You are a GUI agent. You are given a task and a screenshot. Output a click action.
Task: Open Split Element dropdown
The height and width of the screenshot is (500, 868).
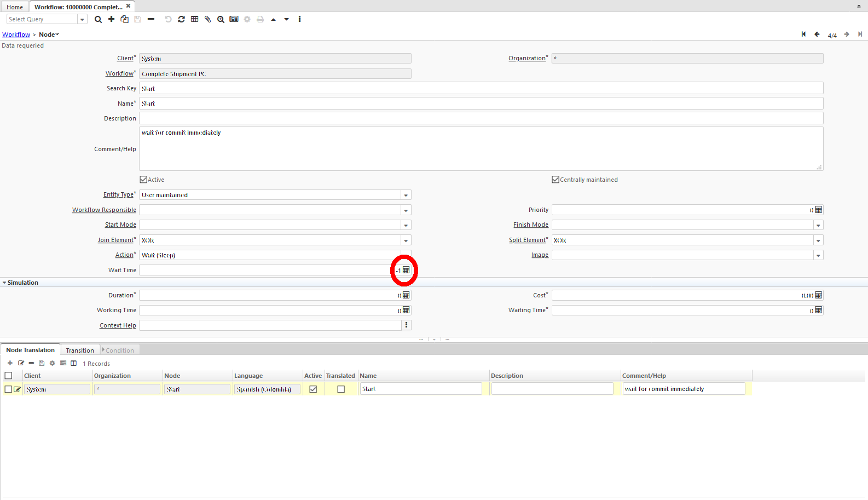(x=818, y=240)
